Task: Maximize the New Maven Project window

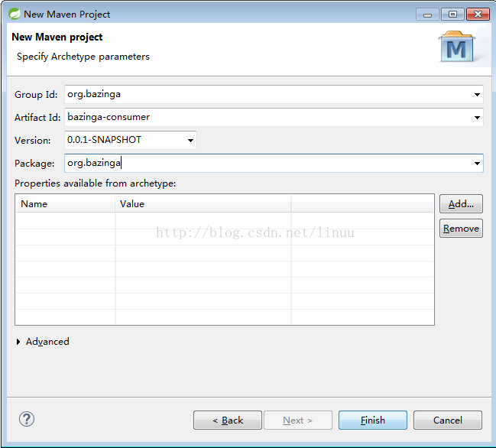Action: 452,15
